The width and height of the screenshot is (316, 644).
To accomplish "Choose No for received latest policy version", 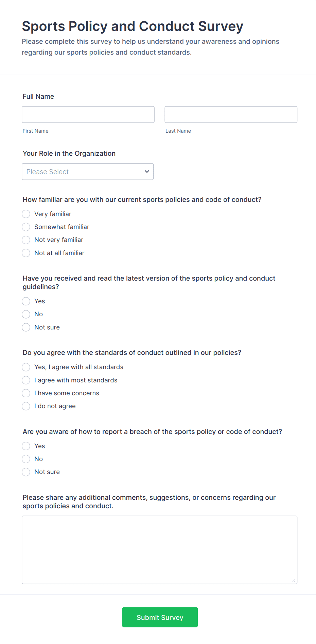I will tap(26, 314).
